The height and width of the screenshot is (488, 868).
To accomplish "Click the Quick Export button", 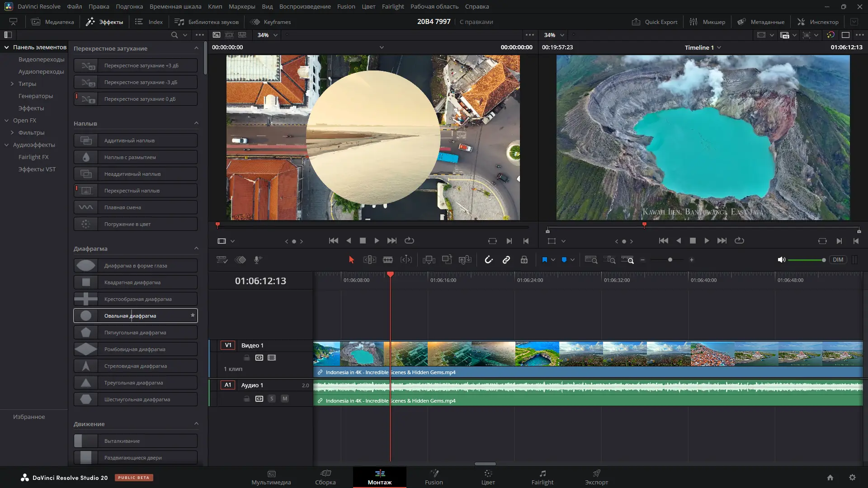I will [x=655, y=22].
